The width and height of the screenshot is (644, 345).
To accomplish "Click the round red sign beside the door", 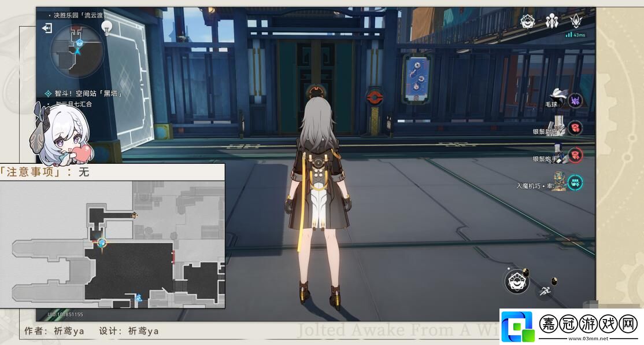I will tap(374, 97).
